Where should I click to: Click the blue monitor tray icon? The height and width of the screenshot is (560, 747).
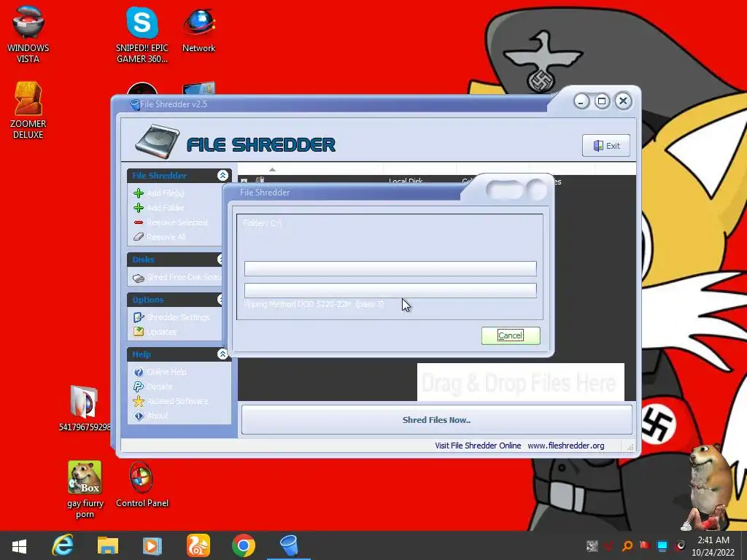[x=662, y=545]
